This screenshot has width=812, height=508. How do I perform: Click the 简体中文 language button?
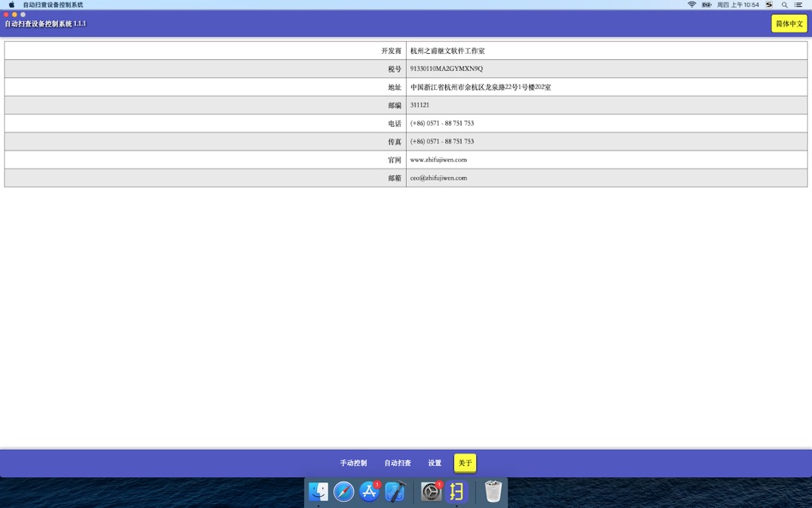789,23
